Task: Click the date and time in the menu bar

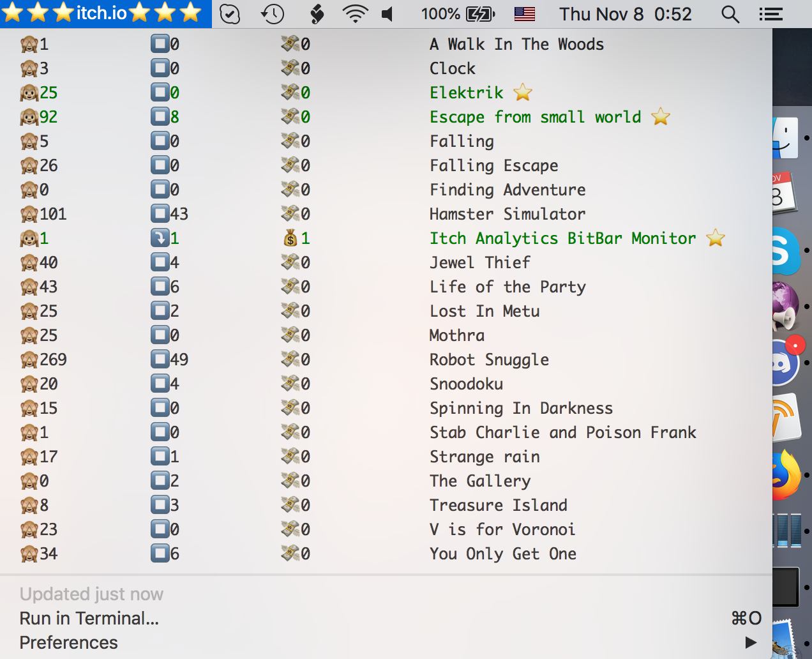Action: (626, 13)
